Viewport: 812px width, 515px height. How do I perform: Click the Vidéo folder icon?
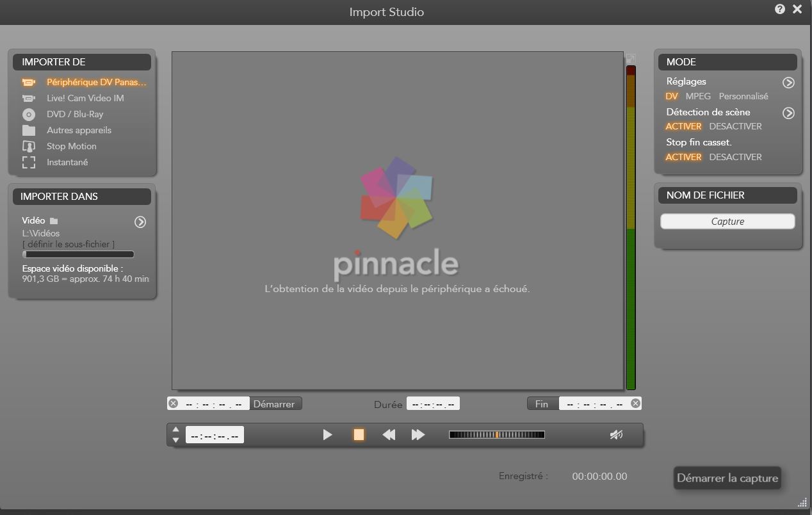[54, 221]
